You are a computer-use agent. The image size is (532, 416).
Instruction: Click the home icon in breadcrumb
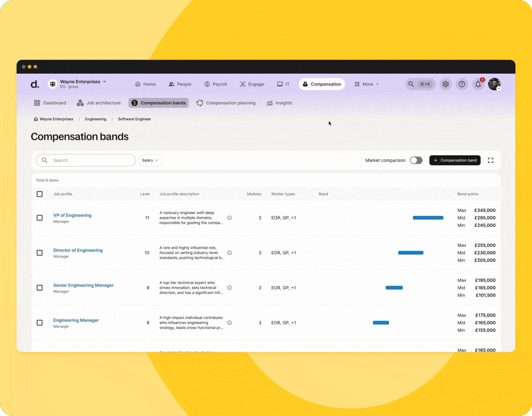pos(36,119)
